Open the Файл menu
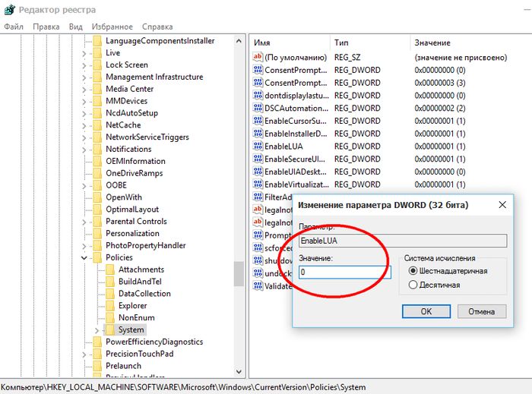This screenshot has height=394, width=532. (x=14, y=26)
